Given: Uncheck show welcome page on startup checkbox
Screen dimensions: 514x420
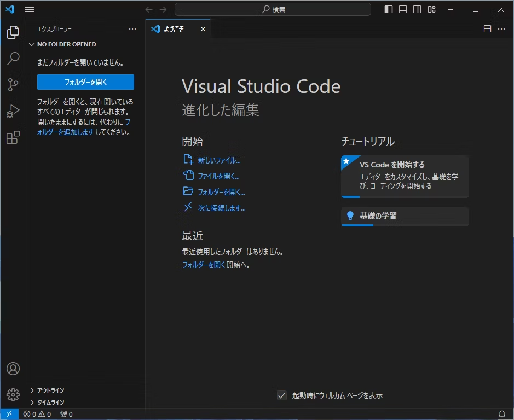Looking at the screenshot, I should (282, 395).
